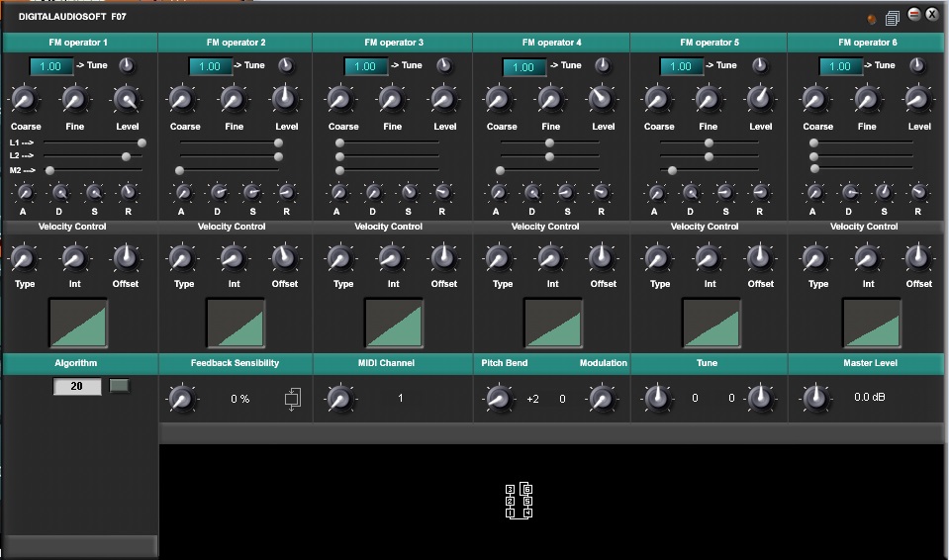Click the FM operator 5 velocity Type knob
This screenshot has height=560, width=949.
658,258
